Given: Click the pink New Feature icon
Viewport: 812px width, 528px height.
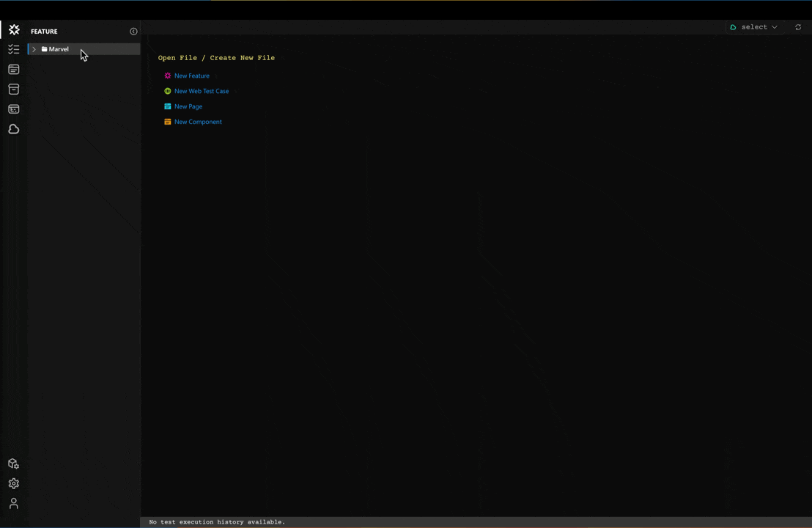Looking at the screenshot, I should (168, 76).
